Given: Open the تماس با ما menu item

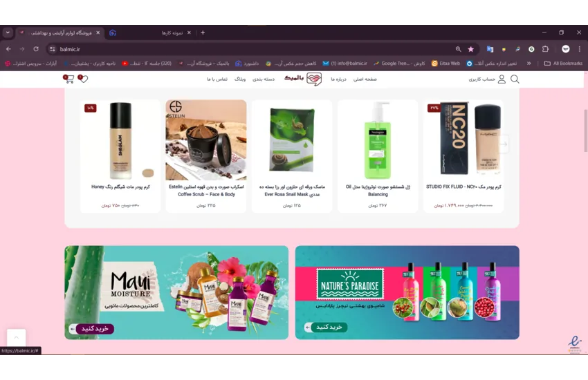Looking at the screenshot, I should (217, 79).
